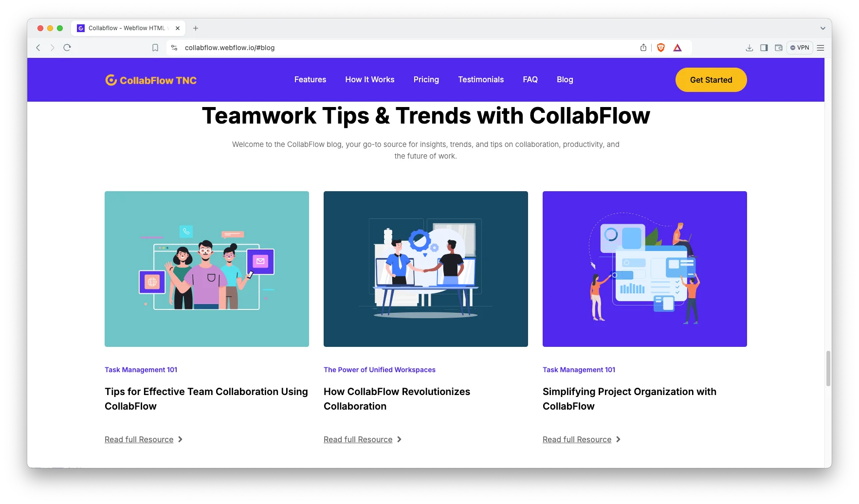Click the CollabFlow TNC logo

[x=151, y=80]
